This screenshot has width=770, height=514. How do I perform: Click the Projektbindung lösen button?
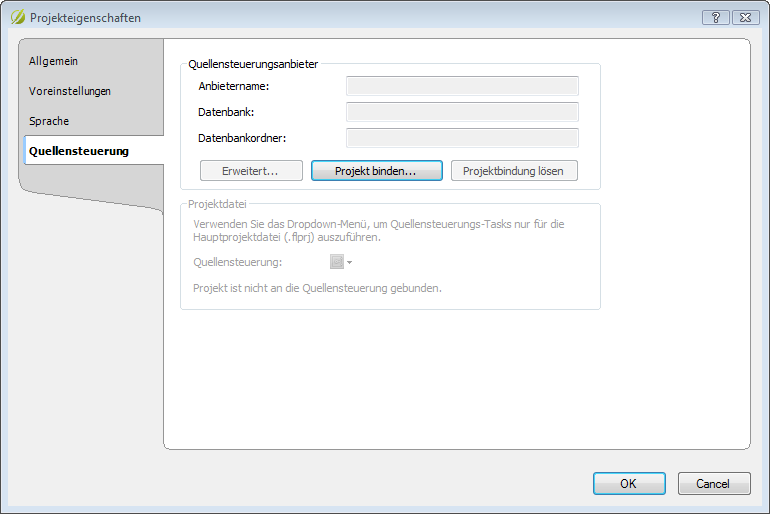[514, 171]
